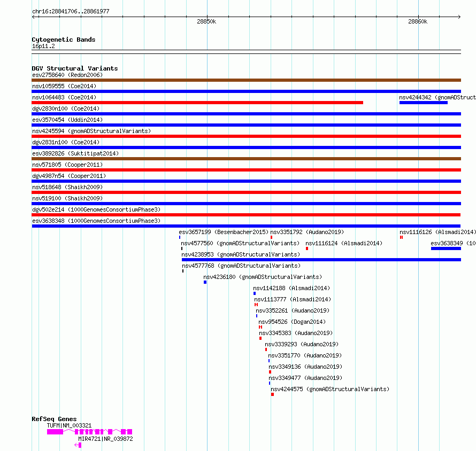Click the red nsv3349136 (Audano2019) marker

coord(270,372)
